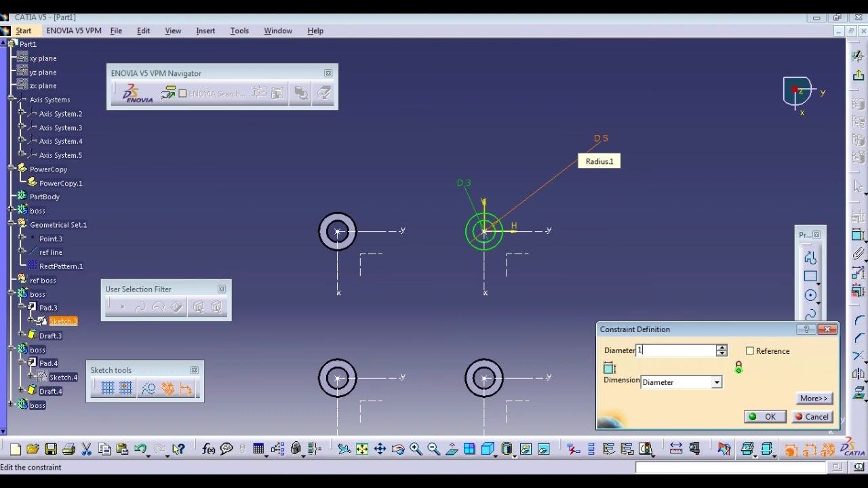The image size is (868, 488).
Task: Click the Diameter value input field
Action: coord(675,350)
